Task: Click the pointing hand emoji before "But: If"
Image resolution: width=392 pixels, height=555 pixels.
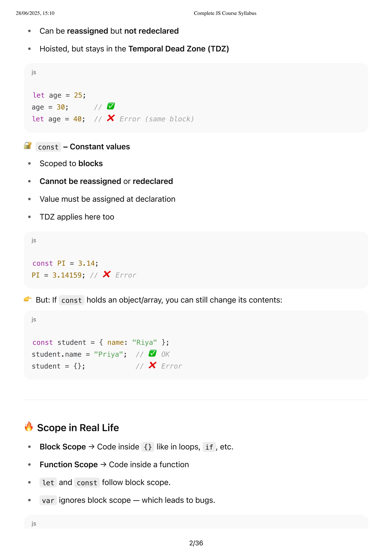Action: (x=28, y=299)
